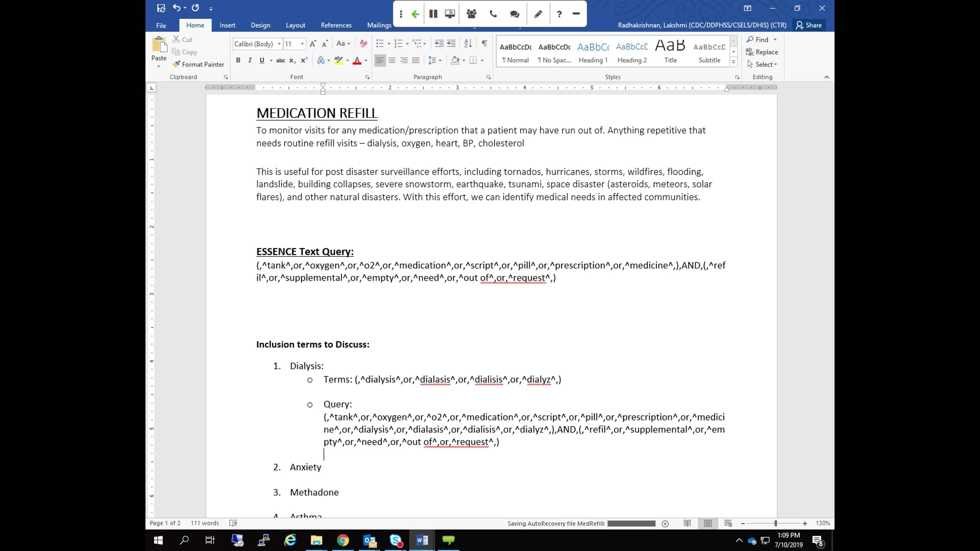Image resolution: width=980 pixels, height=551 pixels.
Task: Sort the selected text alphabetically
Action: (x=468, y=44)
